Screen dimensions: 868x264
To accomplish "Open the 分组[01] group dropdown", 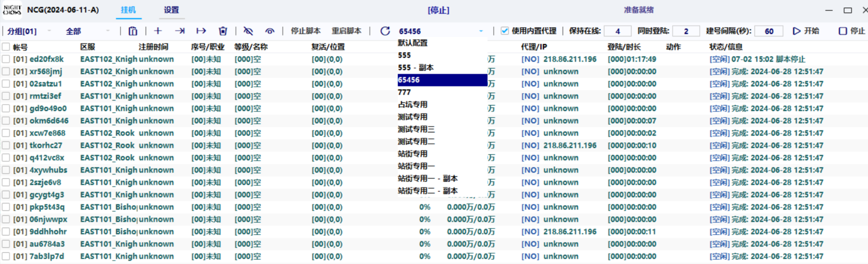I will [x=29, y=31].
